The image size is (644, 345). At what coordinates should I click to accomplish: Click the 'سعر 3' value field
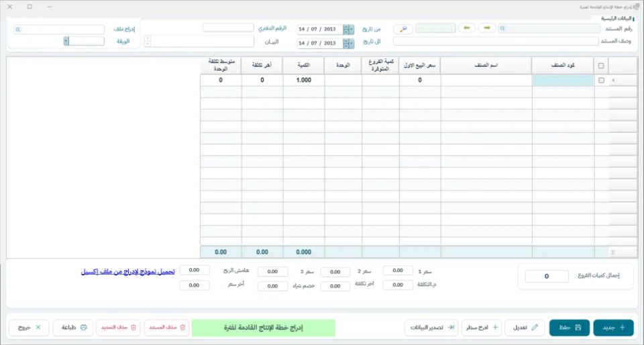tap(272, 271)
